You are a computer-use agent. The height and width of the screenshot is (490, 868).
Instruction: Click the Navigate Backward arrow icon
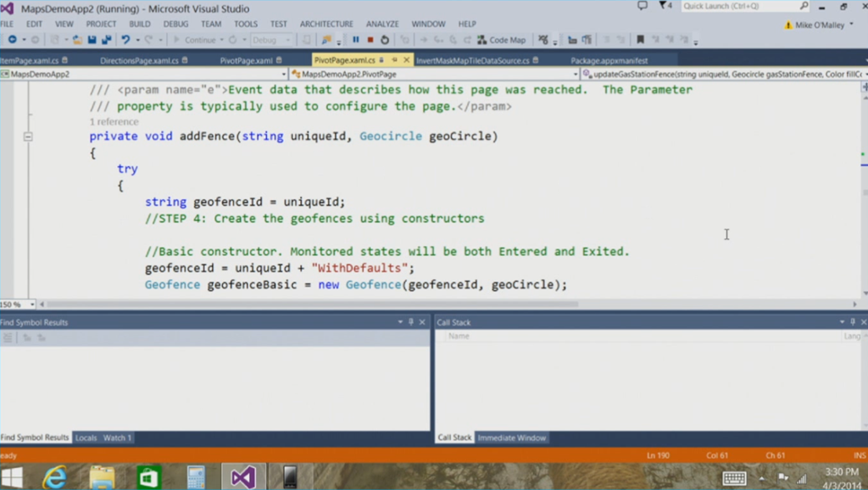[12, 40]
